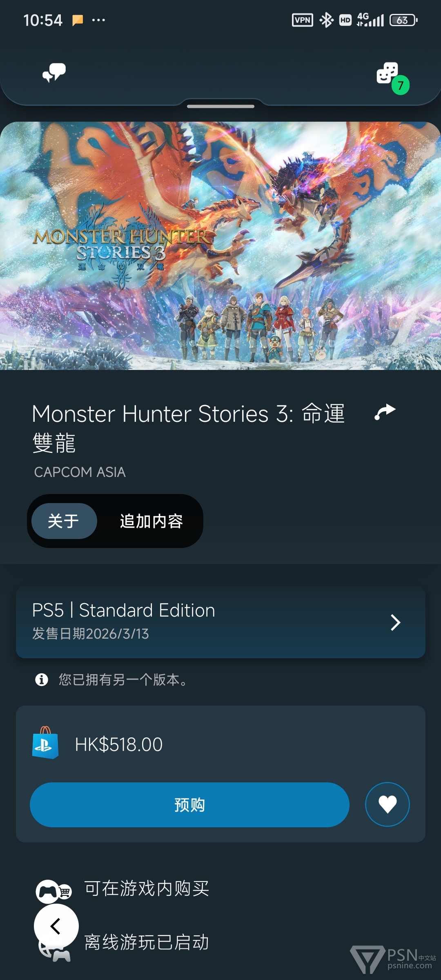Tap the circular back arrow button

(56, 926)
